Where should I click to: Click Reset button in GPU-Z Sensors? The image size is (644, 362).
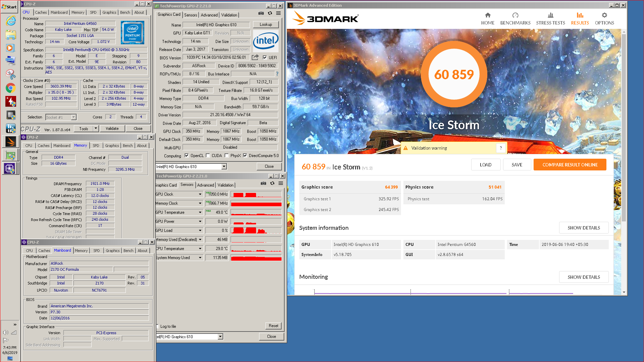tap(274, 326)
